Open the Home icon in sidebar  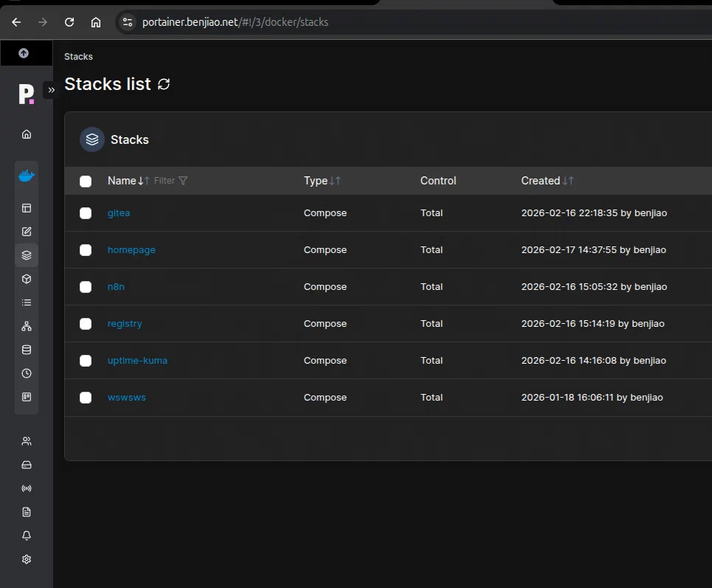click(x=27, y=134)
